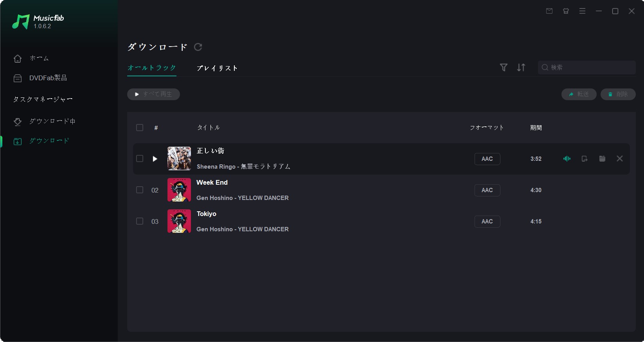Click the 転送 transfer button
This screenshot has width=644, height=342.
(579, 94)
